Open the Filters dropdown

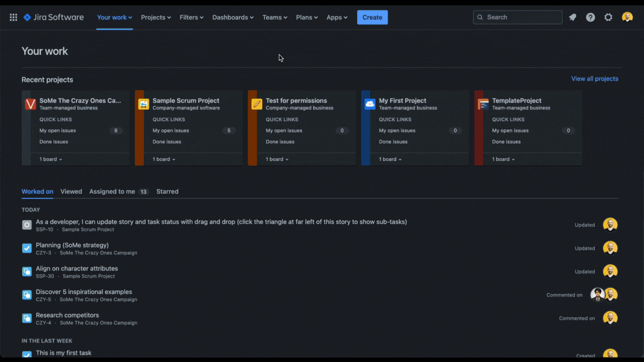[x=191, y=17]
